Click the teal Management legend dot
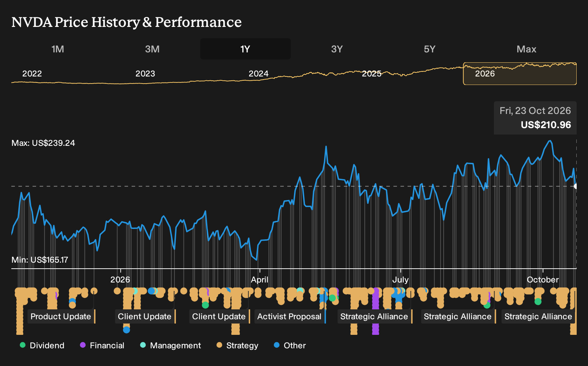The image size is (588, 366). tap(143, 345)
